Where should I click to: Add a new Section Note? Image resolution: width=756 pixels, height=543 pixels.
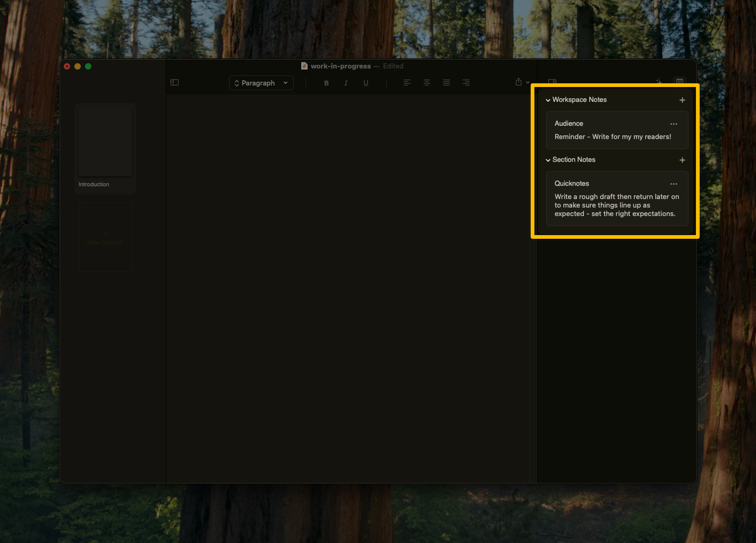tap(682, 160)
